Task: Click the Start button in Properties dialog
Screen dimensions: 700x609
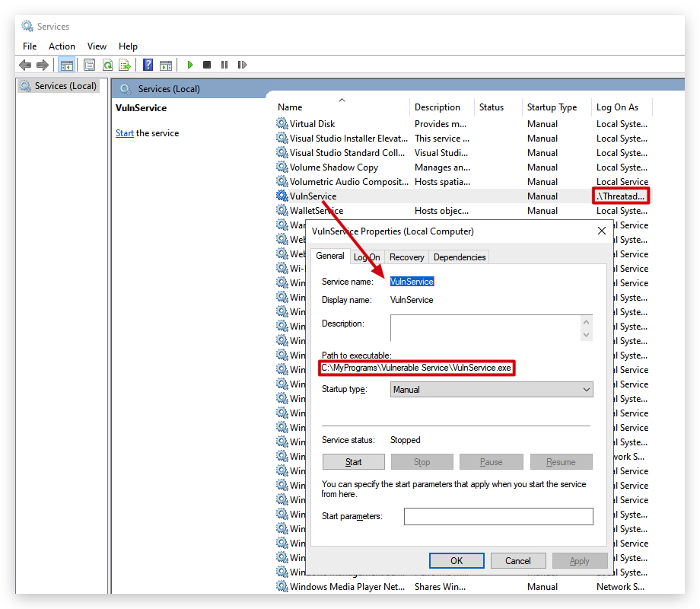Action: coord(354,462)
